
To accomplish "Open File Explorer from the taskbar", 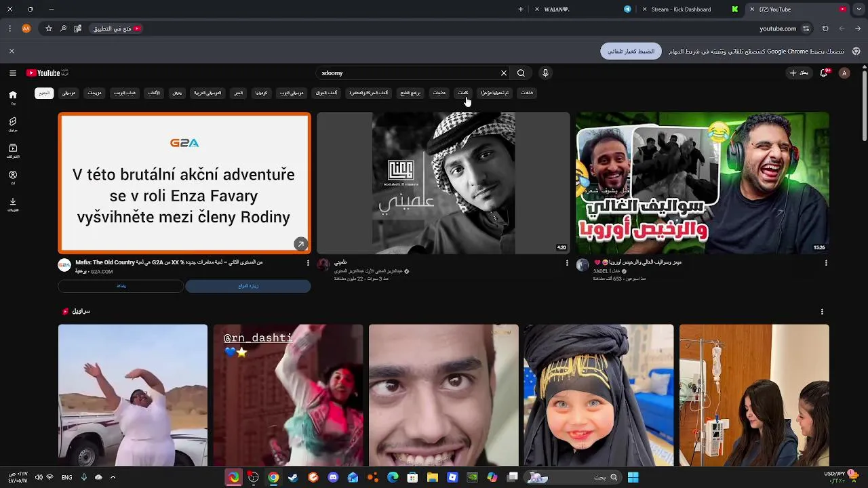I will click(433, 477).
